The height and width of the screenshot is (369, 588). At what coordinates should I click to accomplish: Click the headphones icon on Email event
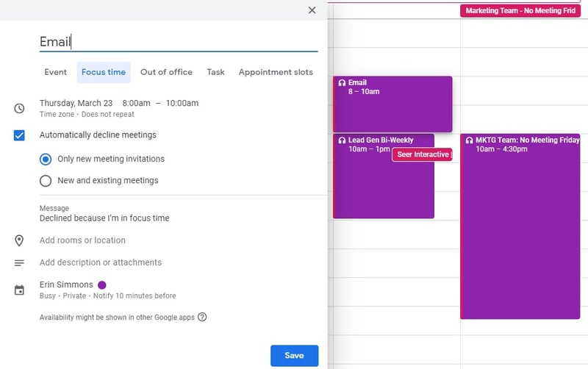342,83
